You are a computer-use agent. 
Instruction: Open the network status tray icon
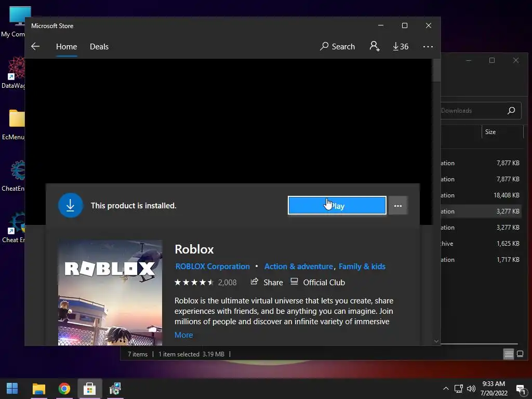point(459,389)
